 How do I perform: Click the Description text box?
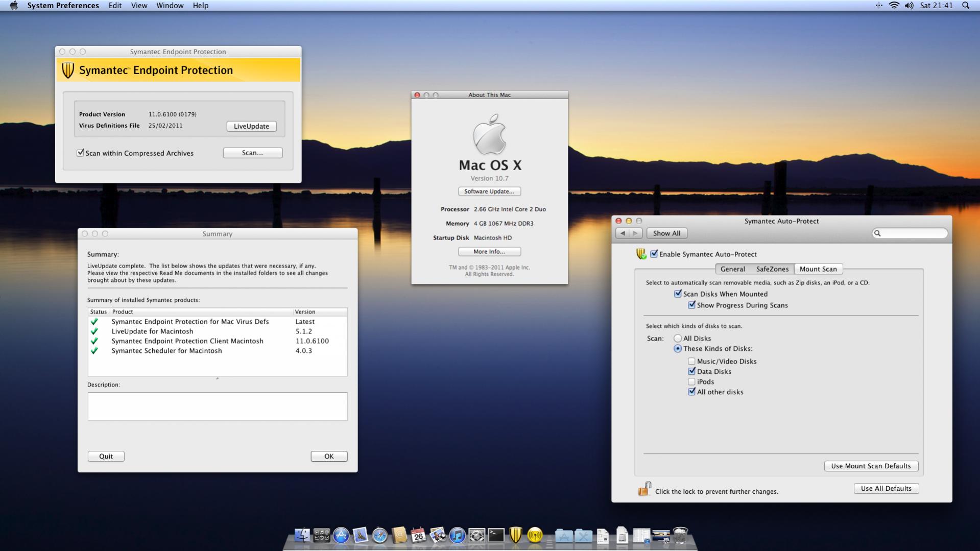(x=217, y=406)
